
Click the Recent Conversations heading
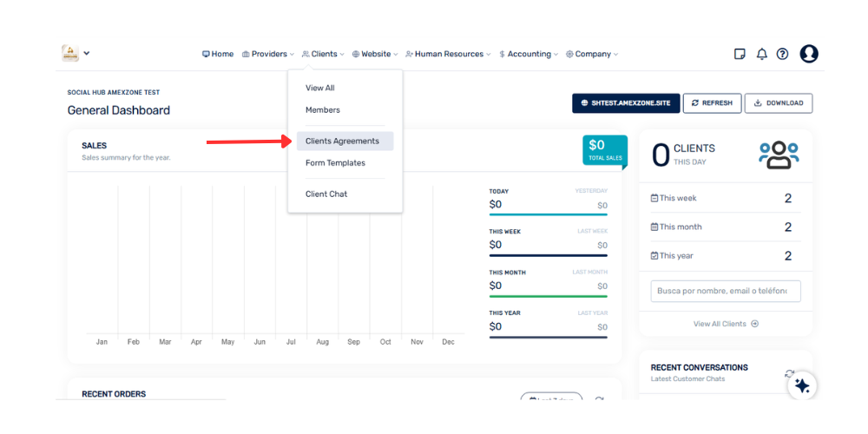[699, 367]
